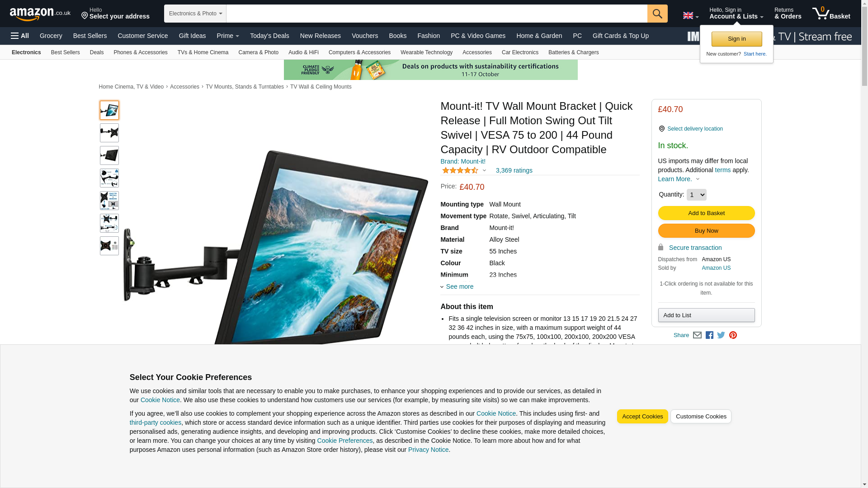868x488 pixels.
Task: Open Today's Deals menu item
Action: coord(269,36)
